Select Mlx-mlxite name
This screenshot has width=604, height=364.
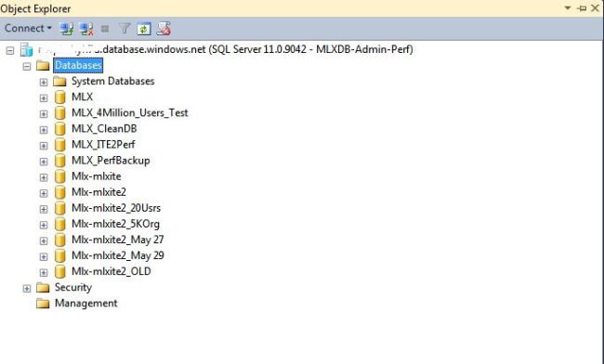click(x=97, y=176)
